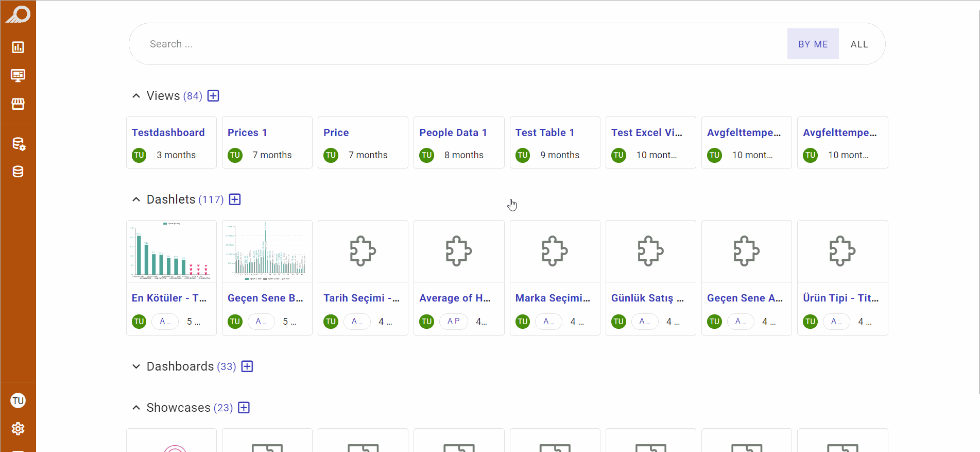Open the data source settings icon in the sidebar
This screenshot has width=980, height=452.
[x=19, y=144]
